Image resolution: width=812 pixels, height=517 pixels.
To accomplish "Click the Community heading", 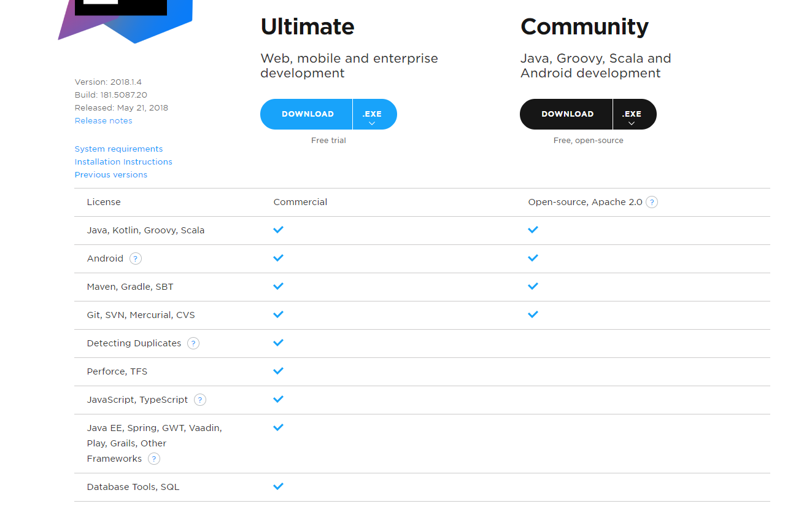I will point(584,27).
